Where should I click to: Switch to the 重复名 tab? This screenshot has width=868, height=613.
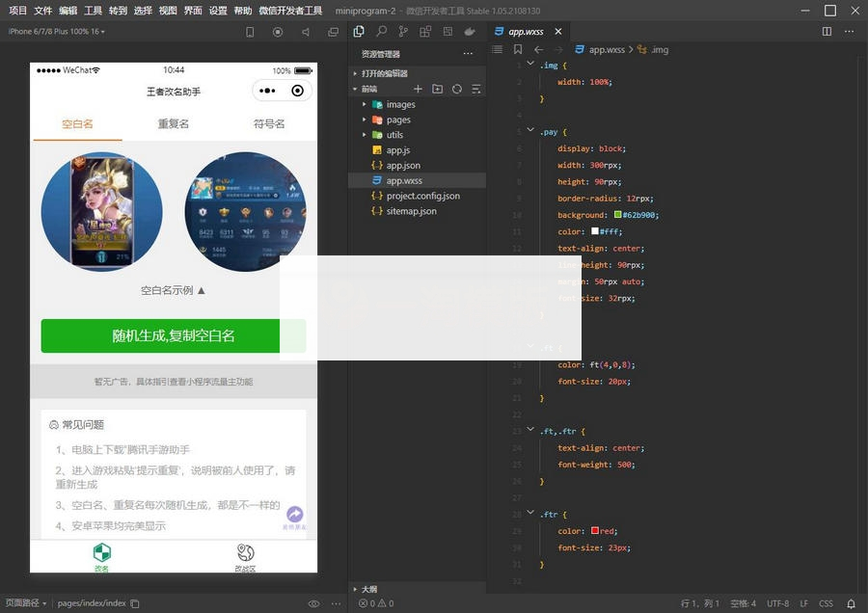[x=174, y=124]
